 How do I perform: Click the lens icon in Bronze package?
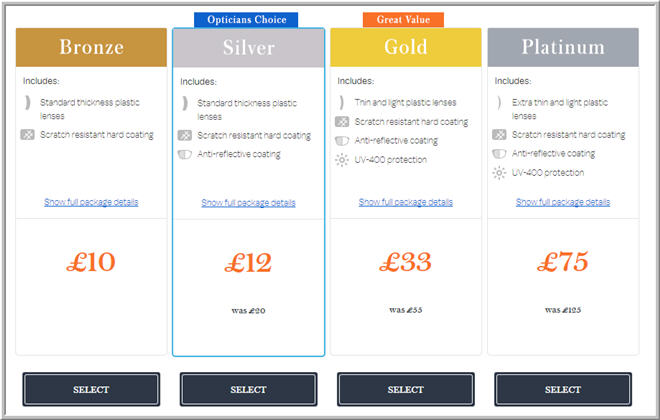point(27,102)
